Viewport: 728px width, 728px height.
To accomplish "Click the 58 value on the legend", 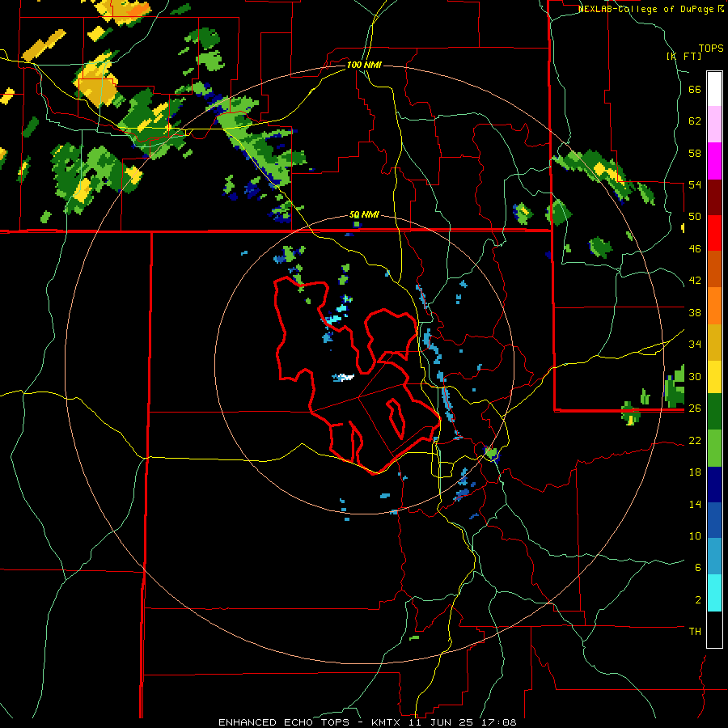I will 695,153.
